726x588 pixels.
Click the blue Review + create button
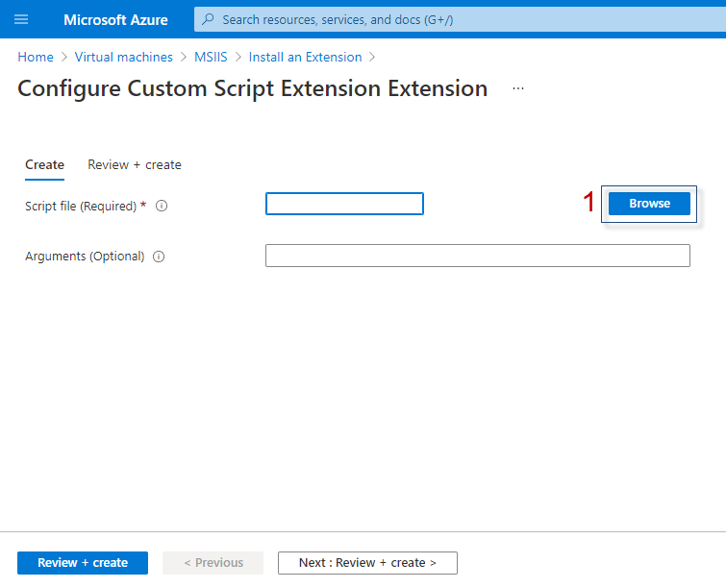(x=83, y=563)
